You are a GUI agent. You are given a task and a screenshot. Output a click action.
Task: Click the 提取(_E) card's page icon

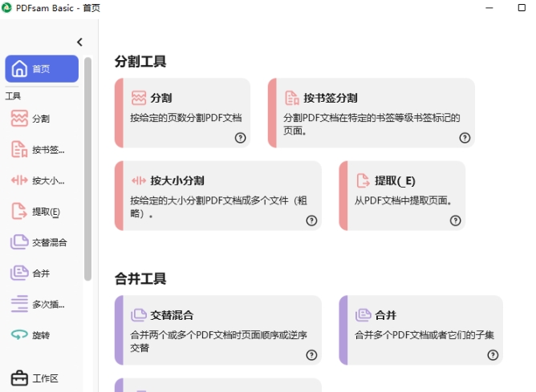coord(363,180)
